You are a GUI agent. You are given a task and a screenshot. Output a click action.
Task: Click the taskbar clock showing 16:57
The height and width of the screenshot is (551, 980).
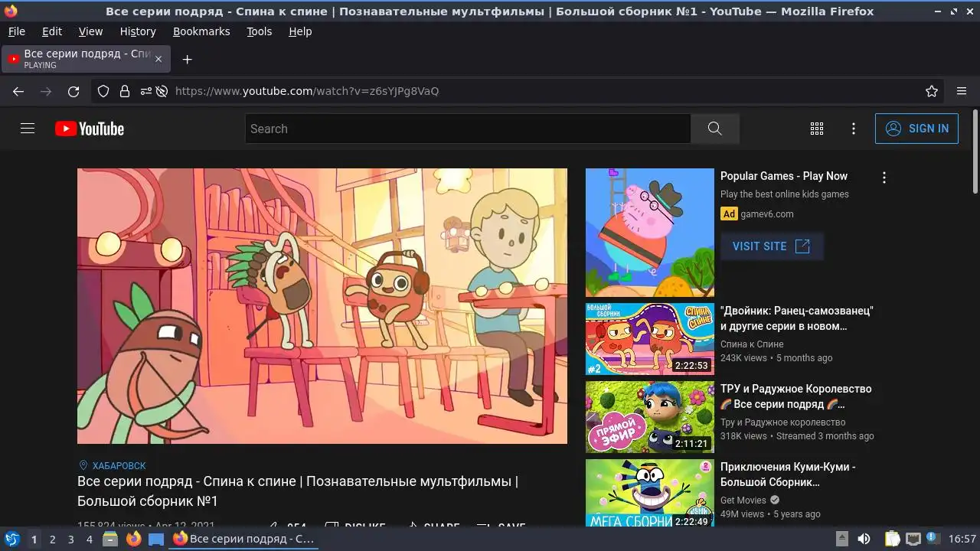point(962,539)
